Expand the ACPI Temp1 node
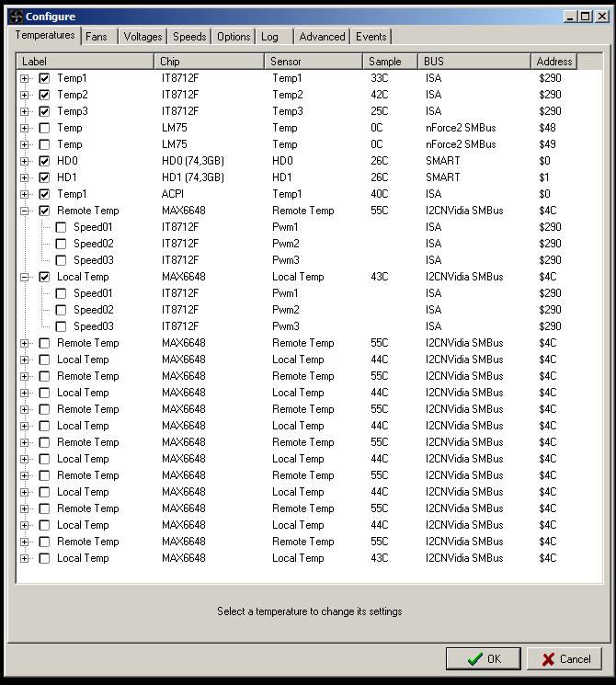Viewport: 616px width, 685px height. click(x=25, y=194)
